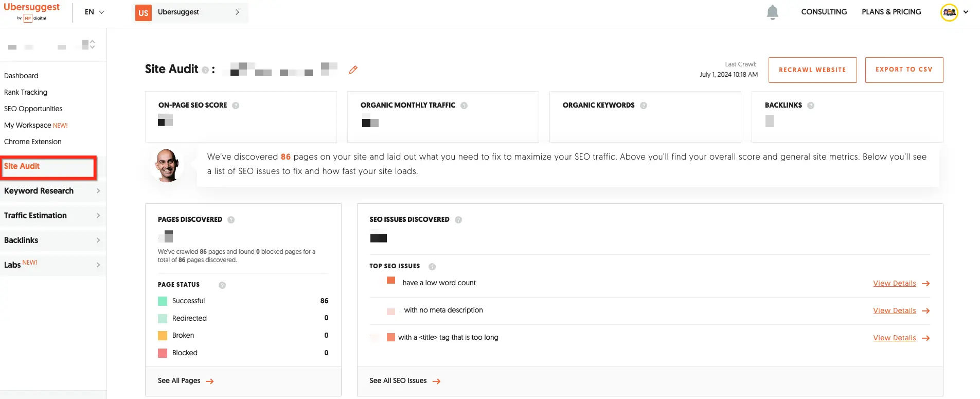Expand the Labs sidebar section
Image resolution: width=980 pixels, height=399 pixels.
tap(53, 265)
